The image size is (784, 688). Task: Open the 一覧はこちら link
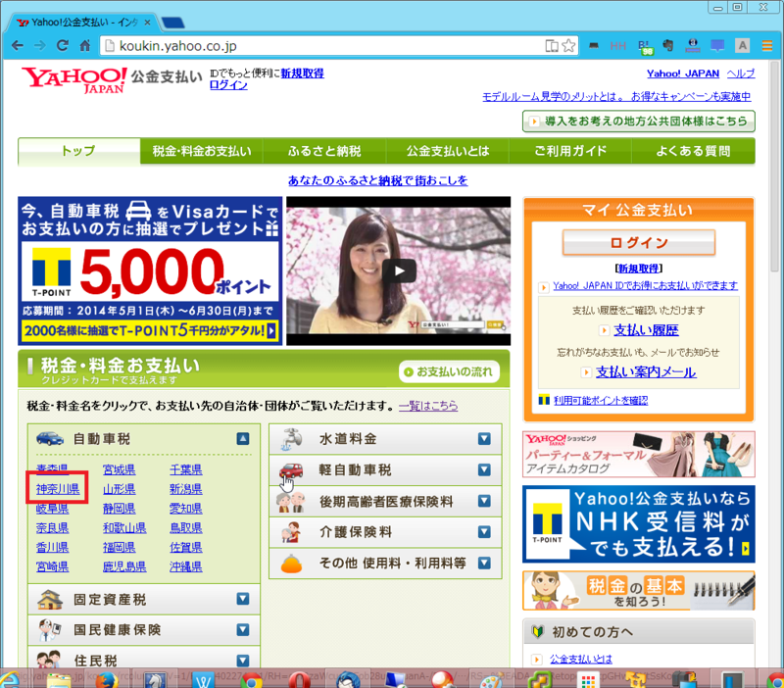pos(428,406)
